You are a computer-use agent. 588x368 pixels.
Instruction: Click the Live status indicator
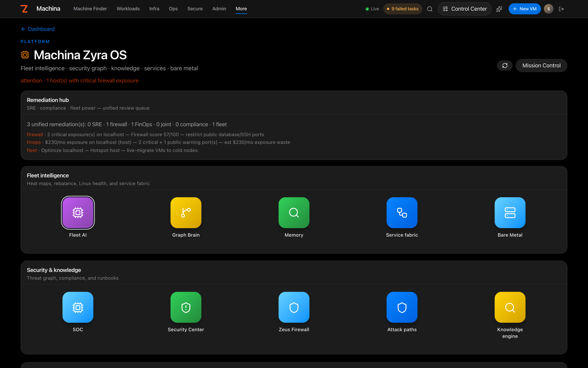click(372, 9)
